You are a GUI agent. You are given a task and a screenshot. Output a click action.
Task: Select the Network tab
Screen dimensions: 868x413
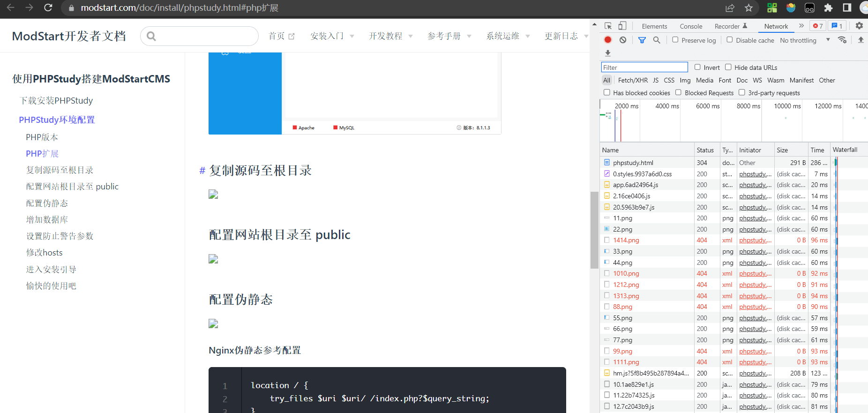[776, 26]
